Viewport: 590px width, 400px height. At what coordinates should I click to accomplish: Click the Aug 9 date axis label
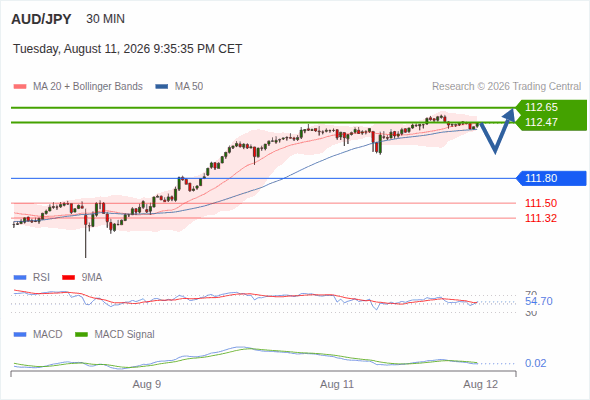click(147, 385)
